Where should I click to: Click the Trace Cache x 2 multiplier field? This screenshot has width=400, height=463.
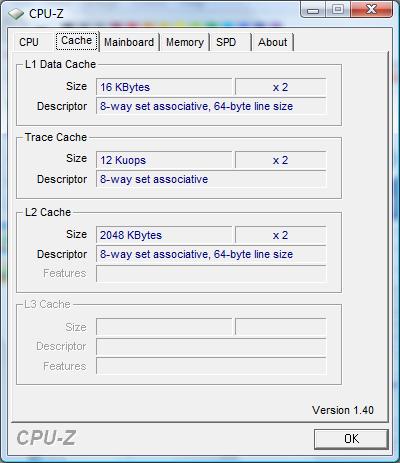coord(280,160)
